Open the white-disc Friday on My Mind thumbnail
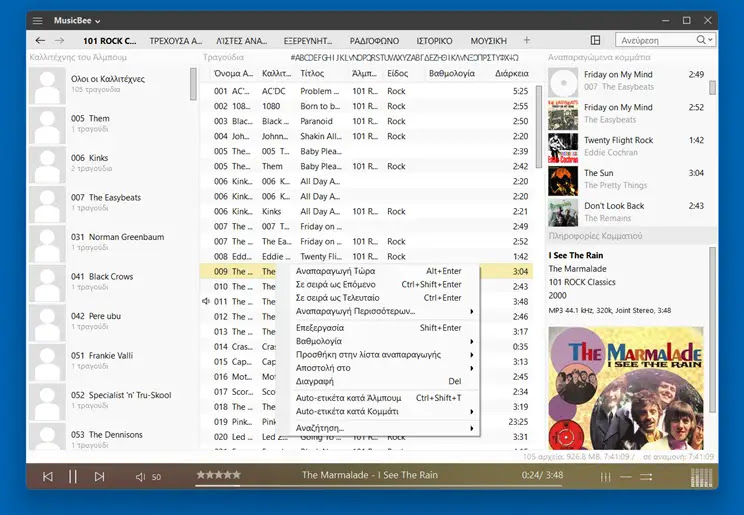This screenshot has width=744, height=515. (x=563, y=82)
